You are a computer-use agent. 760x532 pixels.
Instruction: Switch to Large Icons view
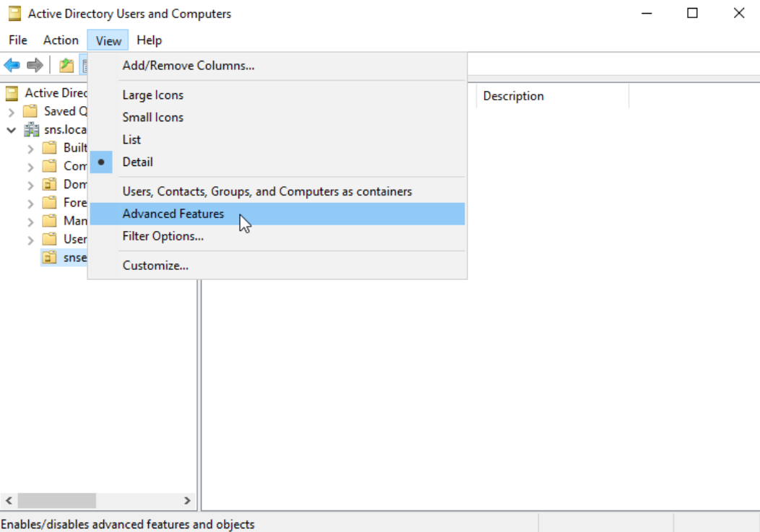coord(277,95)
